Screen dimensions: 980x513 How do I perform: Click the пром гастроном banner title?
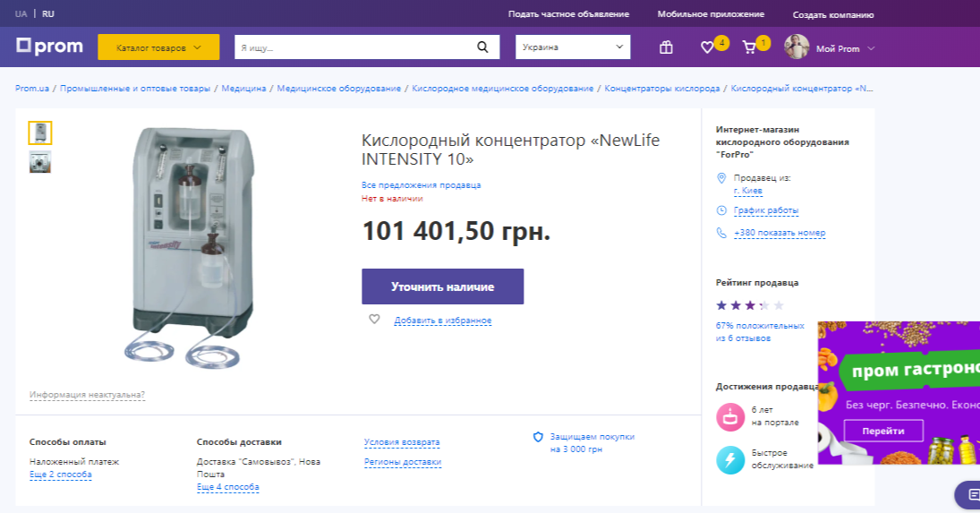[916, 370]
